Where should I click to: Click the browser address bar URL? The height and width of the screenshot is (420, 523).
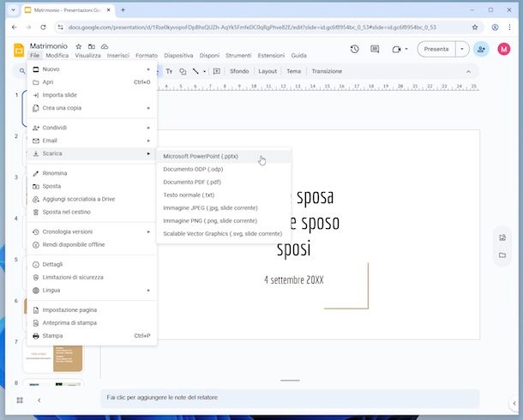point(252,27)
